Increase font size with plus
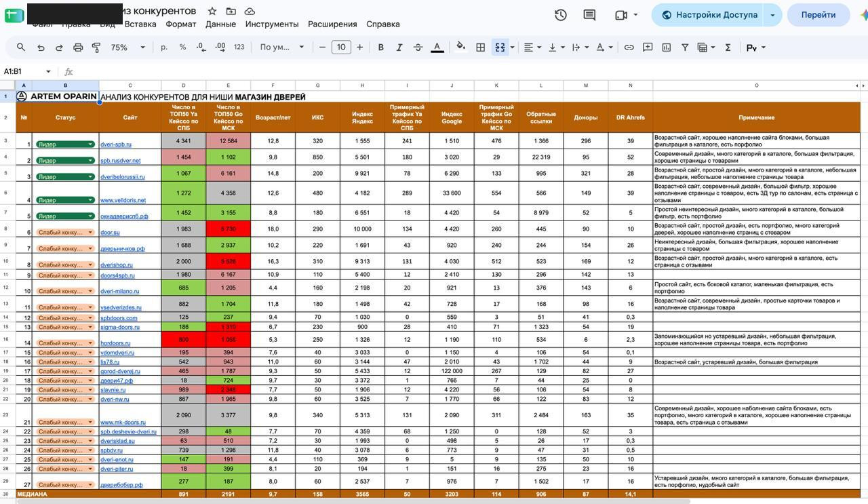Screen dimensions: 868x504 point(359,47)
